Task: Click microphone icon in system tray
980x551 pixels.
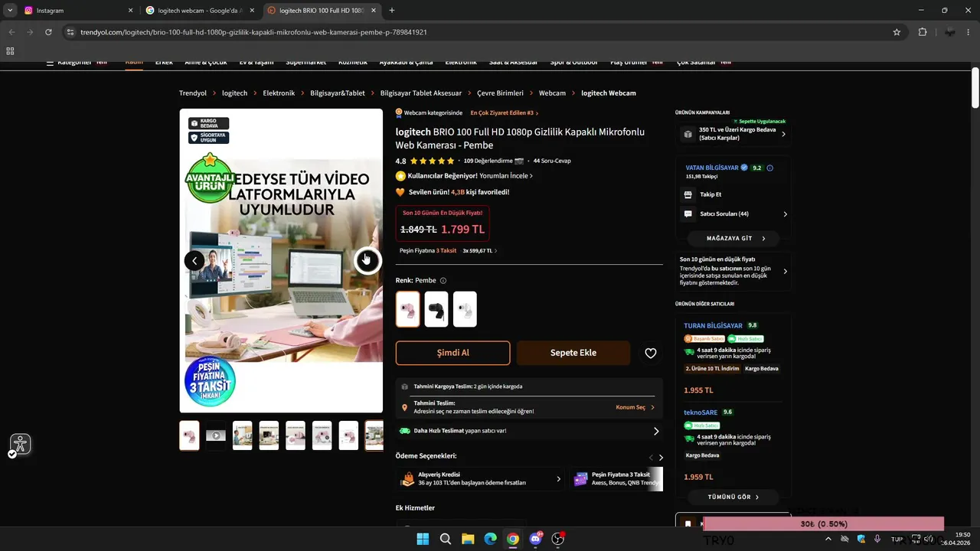Action: click(877, 540)
